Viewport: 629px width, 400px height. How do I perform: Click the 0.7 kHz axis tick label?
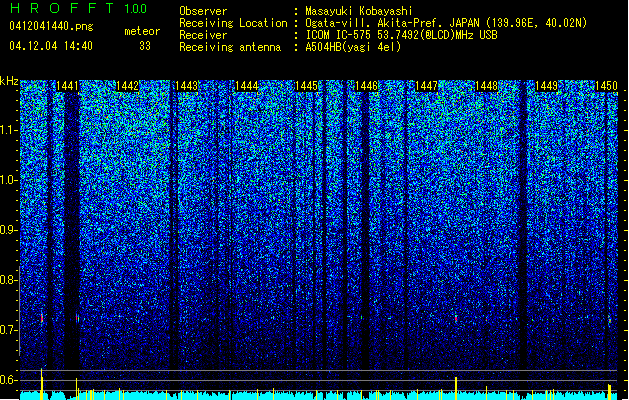tap(9, 330)
